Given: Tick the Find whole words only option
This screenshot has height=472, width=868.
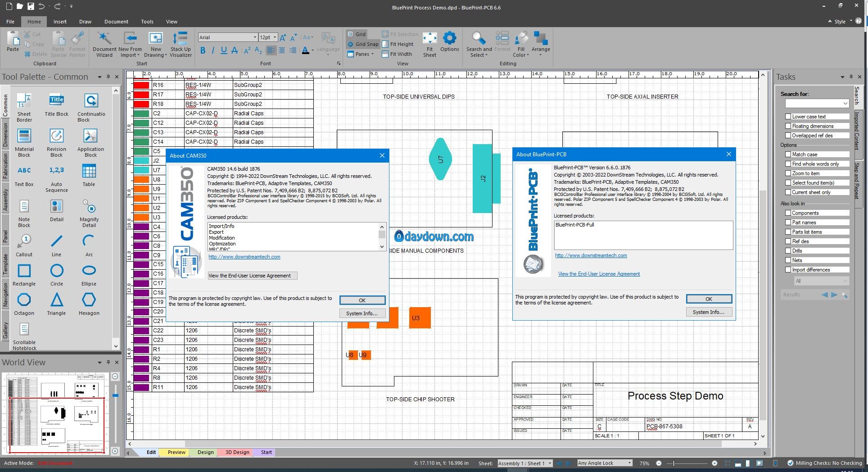Looking at the screenshot, I should 788,164.
